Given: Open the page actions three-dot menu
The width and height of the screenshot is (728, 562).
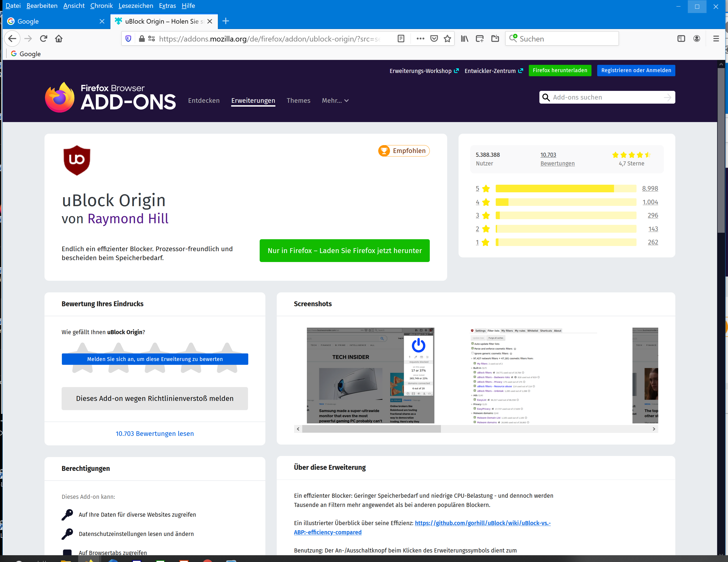Looking at the screenshot, I should (420, 39).
